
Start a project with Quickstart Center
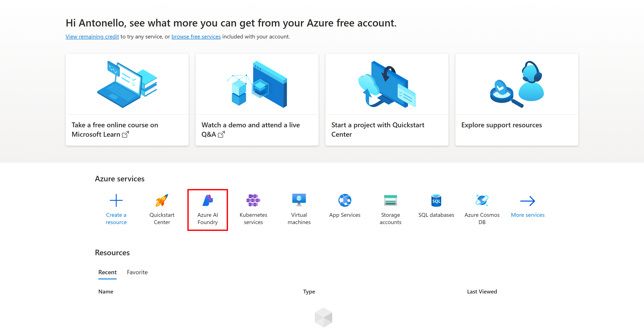387,100
